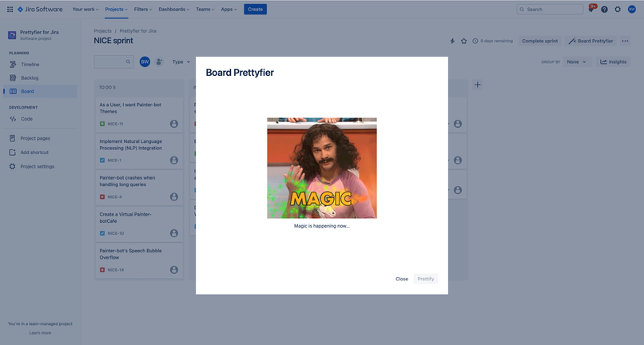The height and width of the screenshot is (345, 644).
Task: Click assignee avatar on NICE-1 card
Action: pyautogui.click(x=174, y=161)
